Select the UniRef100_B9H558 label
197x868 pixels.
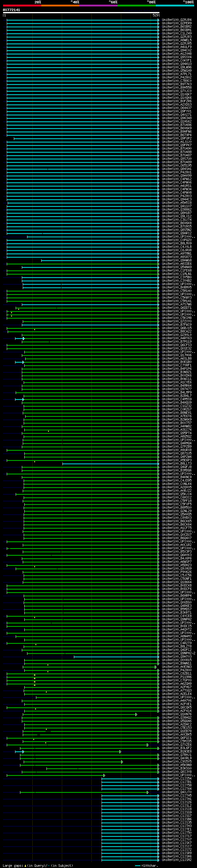tap(177, 88)
